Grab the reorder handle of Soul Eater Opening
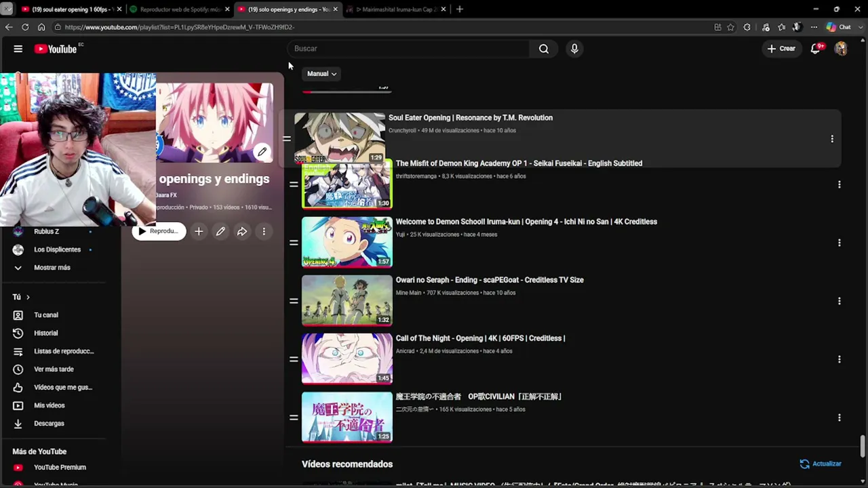 coord(287,139)
